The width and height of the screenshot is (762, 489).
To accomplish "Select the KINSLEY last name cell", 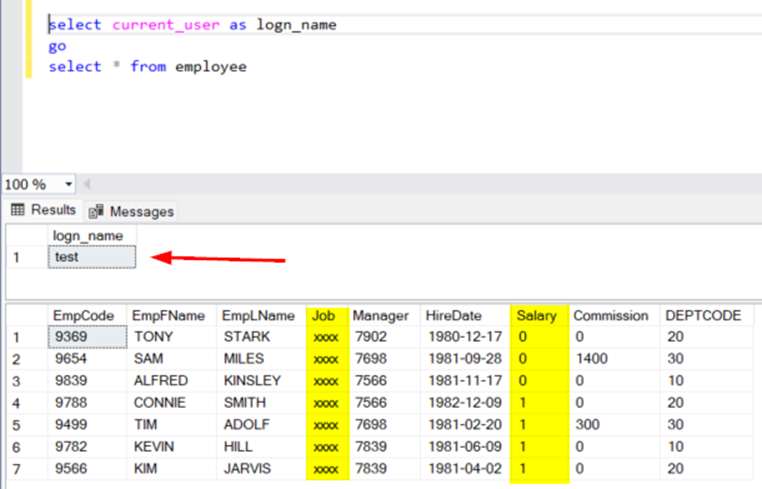I will 261,381.
